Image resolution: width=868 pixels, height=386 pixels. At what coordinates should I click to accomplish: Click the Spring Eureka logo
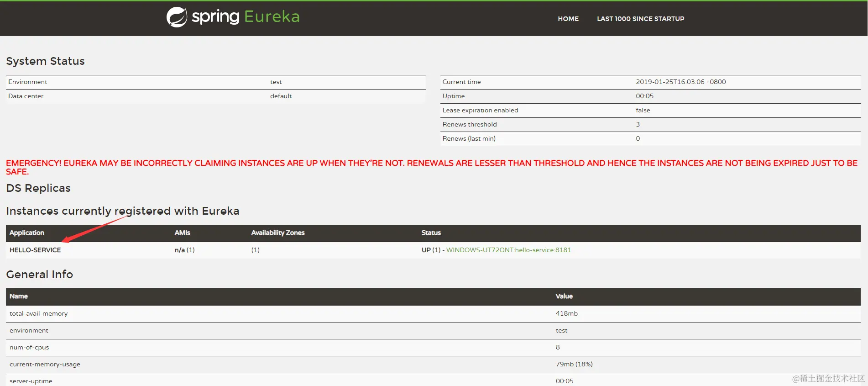233,17
